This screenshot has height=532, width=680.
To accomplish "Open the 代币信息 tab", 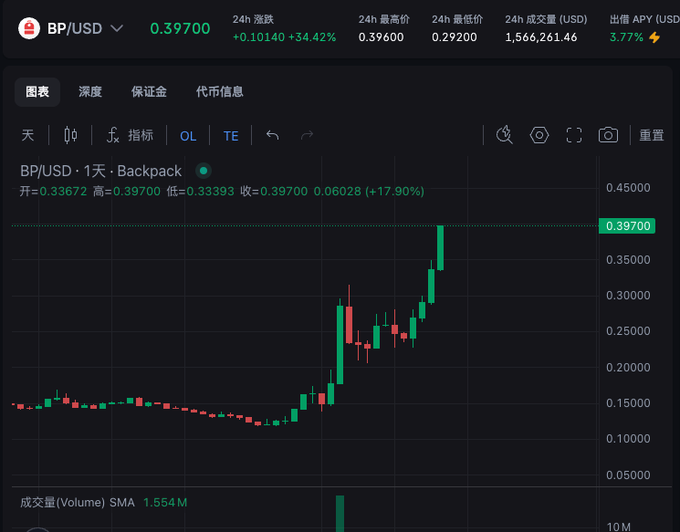I will (219, 92).
